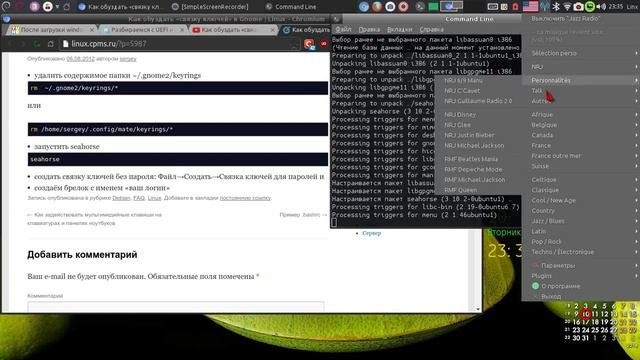Go back in Chromium
This screenshot has width=640, height=360.
[x=10, y=44]
